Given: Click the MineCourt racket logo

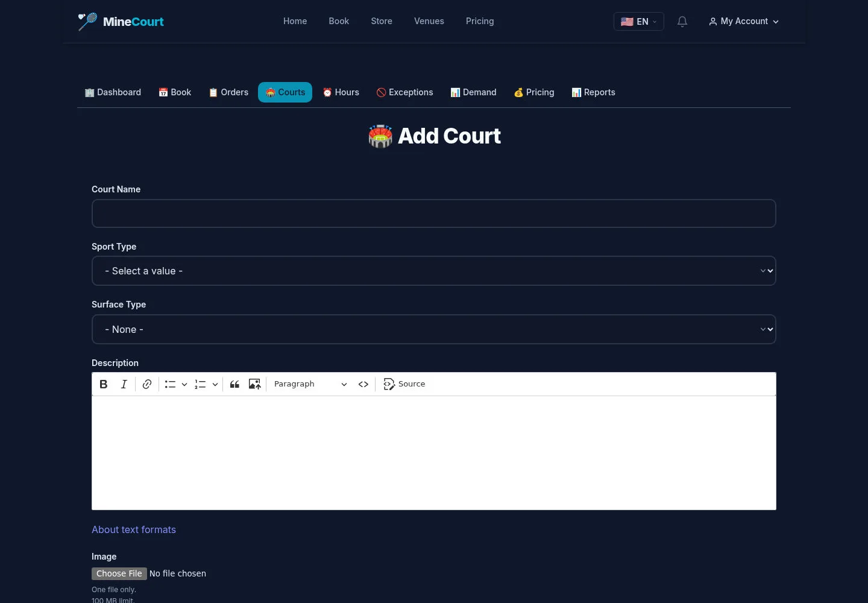Looking at the screenshot, I should (x=88, y=21).
